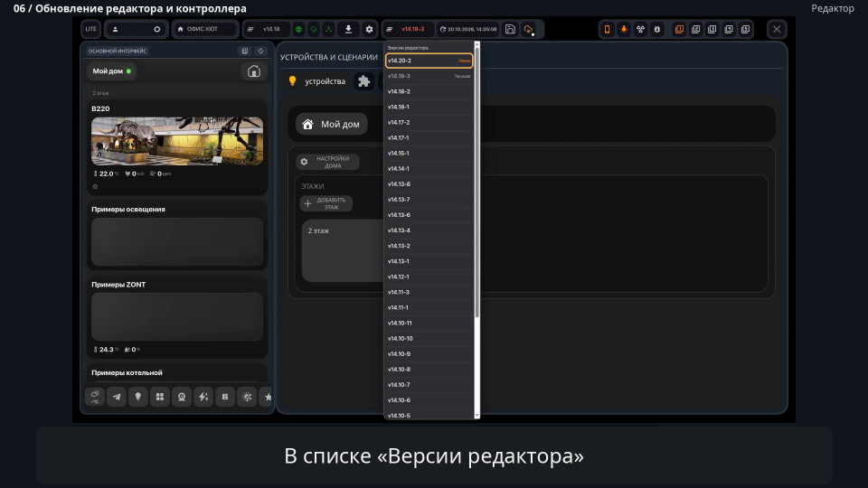The height and width of the screenshot is (488, 868).
Task: Select version v14.10-11 in the list
Action: click(x=429, y=323)
